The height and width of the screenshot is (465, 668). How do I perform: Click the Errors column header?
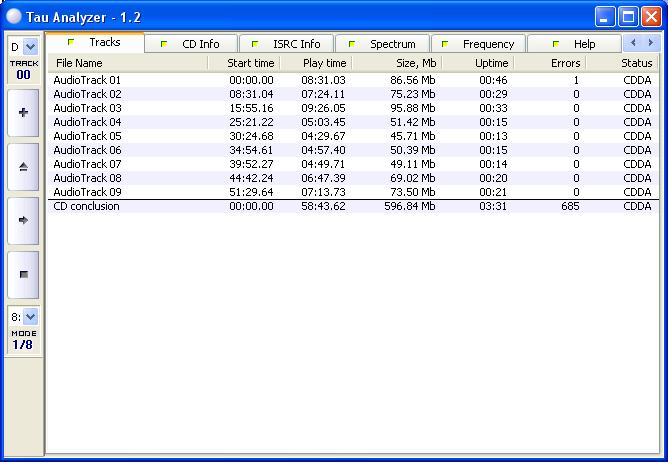pos(549,63)
